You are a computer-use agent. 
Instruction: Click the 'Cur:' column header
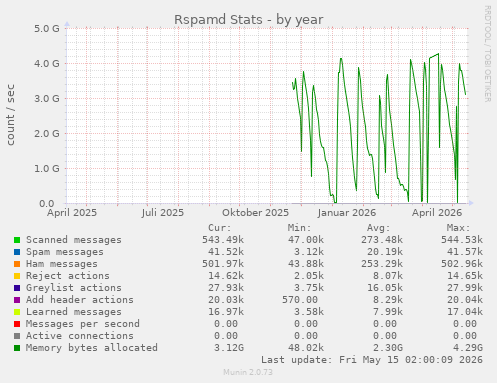220,228
